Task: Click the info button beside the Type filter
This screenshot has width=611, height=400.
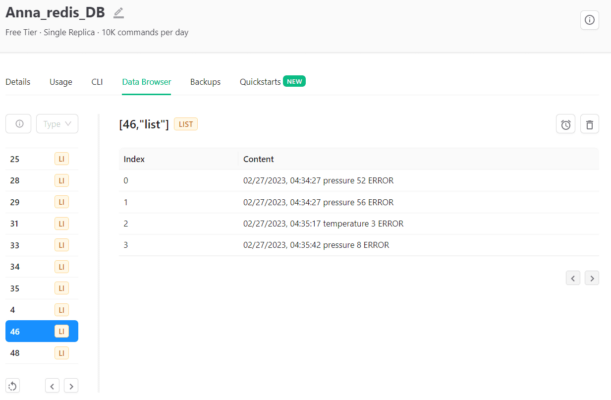Action: coord(18,124)
